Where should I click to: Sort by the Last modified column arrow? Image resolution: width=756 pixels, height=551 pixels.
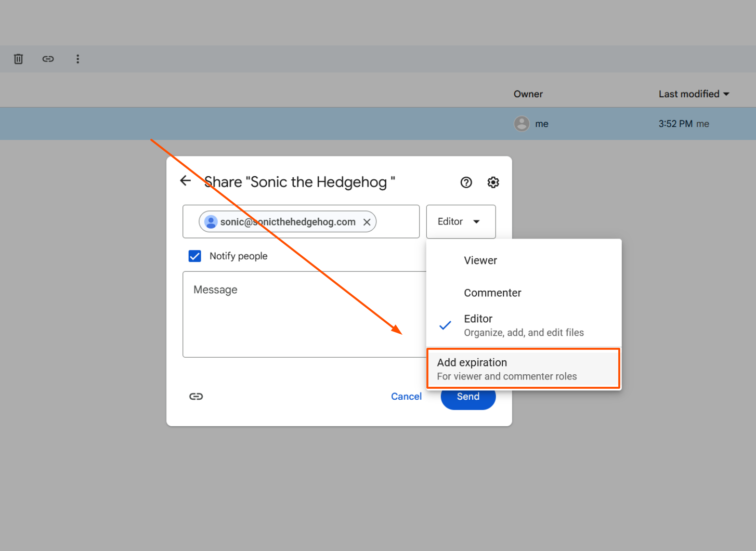point(726,94)
